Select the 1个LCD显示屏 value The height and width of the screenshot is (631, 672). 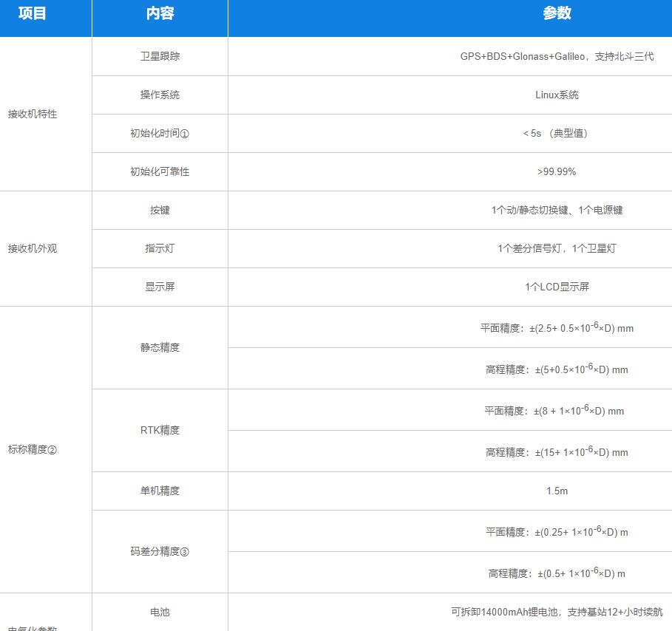[x=556, y=287]
